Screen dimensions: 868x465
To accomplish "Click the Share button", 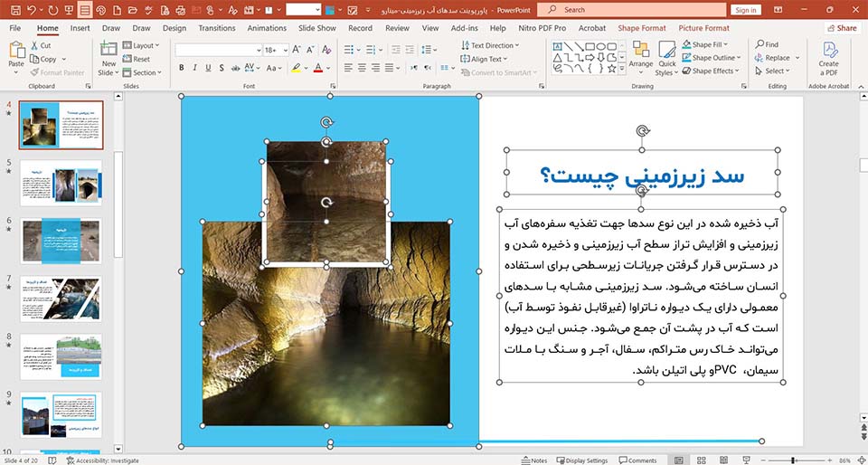I will coord(842,28).
